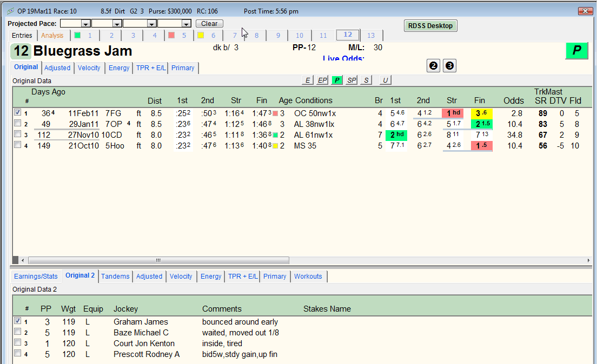This screenshot has width=597, height=364.
Task: Click the '21Oct10' race date
Action: pyautogui.click(x=84, y=146)
